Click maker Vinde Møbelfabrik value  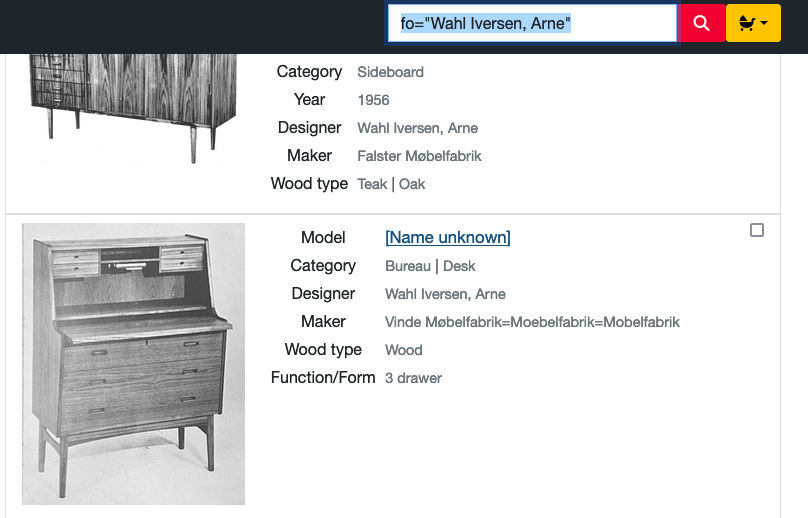532,322
